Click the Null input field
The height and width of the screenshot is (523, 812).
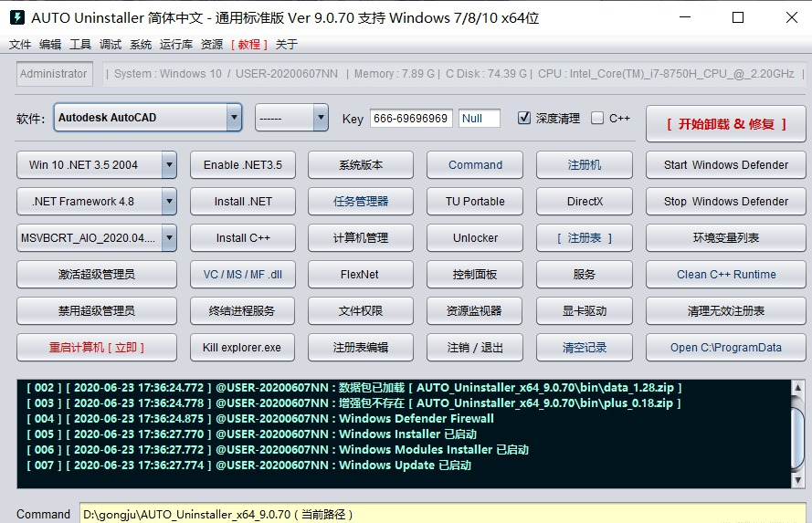[x=480, y=118]
